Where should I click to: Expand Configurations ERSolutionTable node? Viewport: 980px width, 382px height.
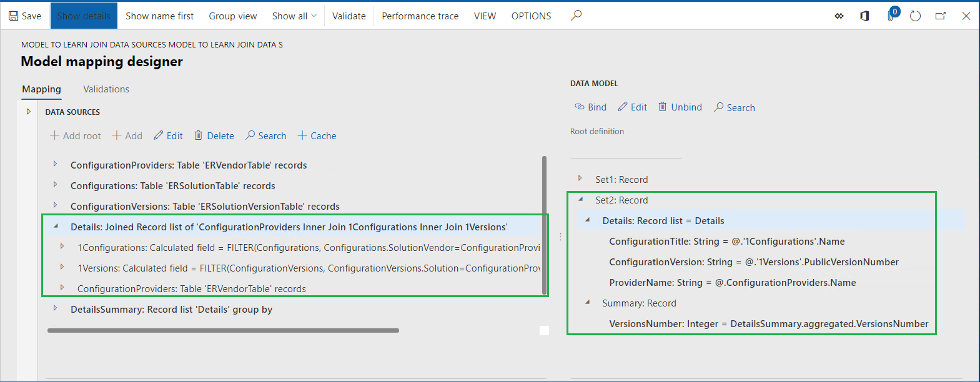tap(55, 185)
